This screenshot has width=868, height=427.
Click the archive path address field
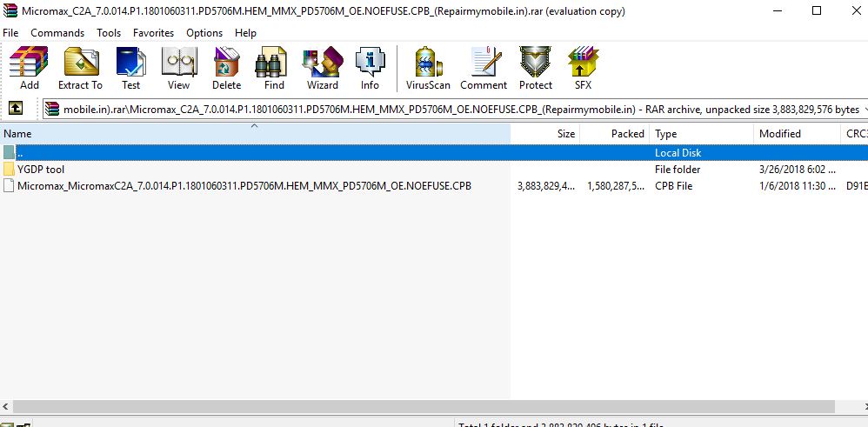pos(455,109)
